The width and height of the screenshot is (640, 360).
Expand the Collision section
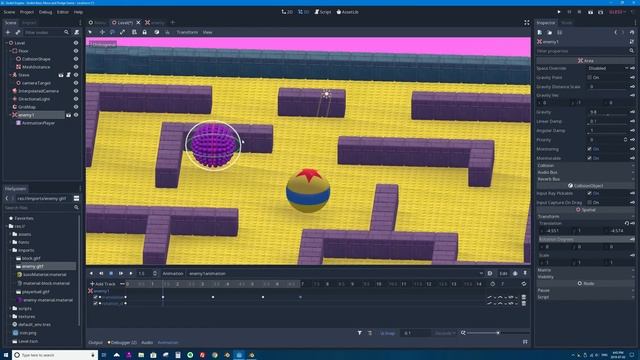(x=585, y=166)
